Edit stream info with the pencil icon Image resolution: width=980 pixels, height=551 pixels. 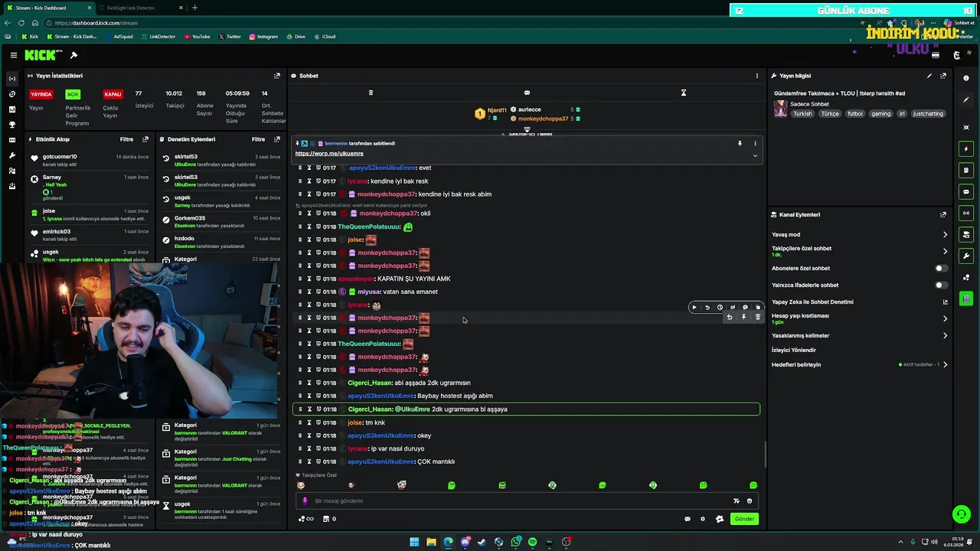coord(929,76)
